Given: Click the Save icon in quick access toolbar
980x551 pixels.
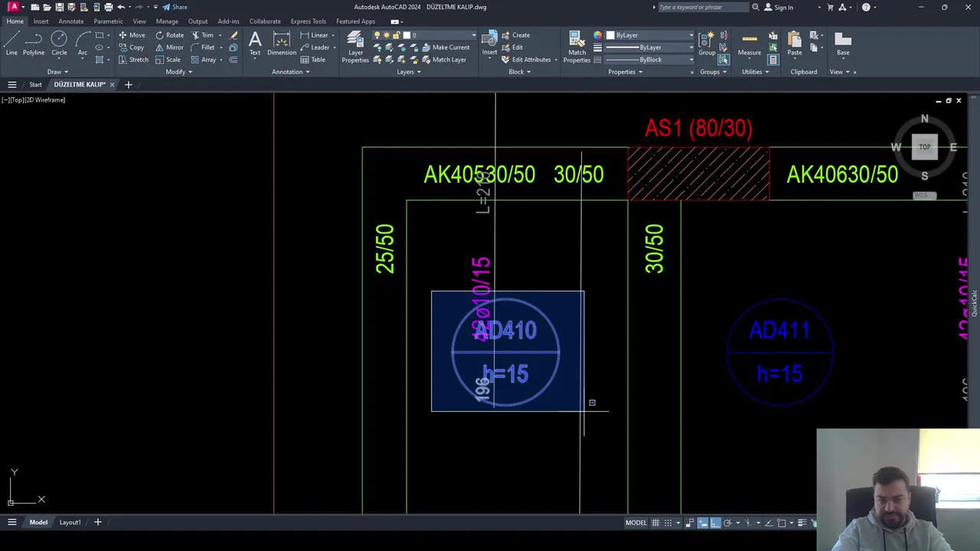Looking at the screenshot, I should tap(60, 7).
